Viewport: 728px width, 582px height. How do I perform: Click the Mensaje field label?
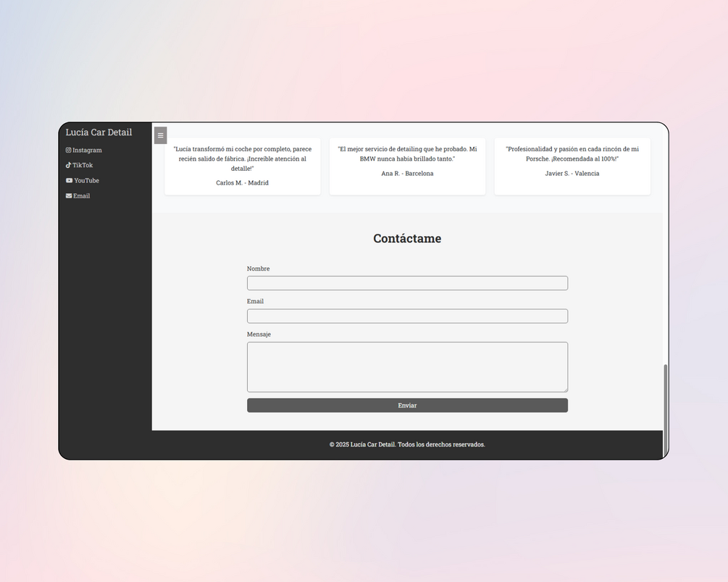(259, 334)
